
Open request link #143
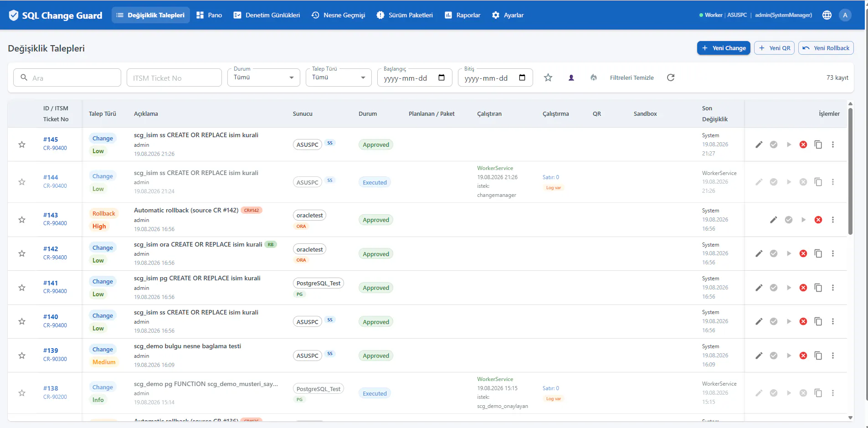tap(51, 215)
